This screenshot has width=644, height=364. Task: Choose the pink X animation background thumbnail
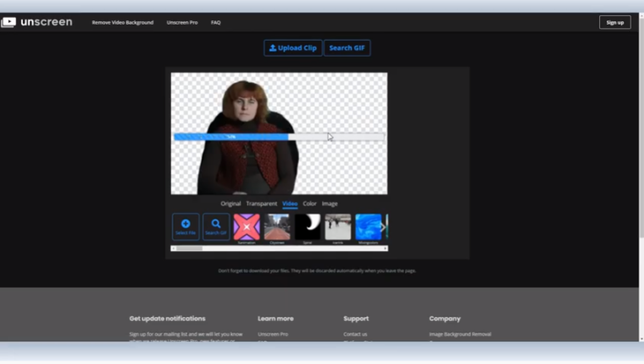pos(247,227)
